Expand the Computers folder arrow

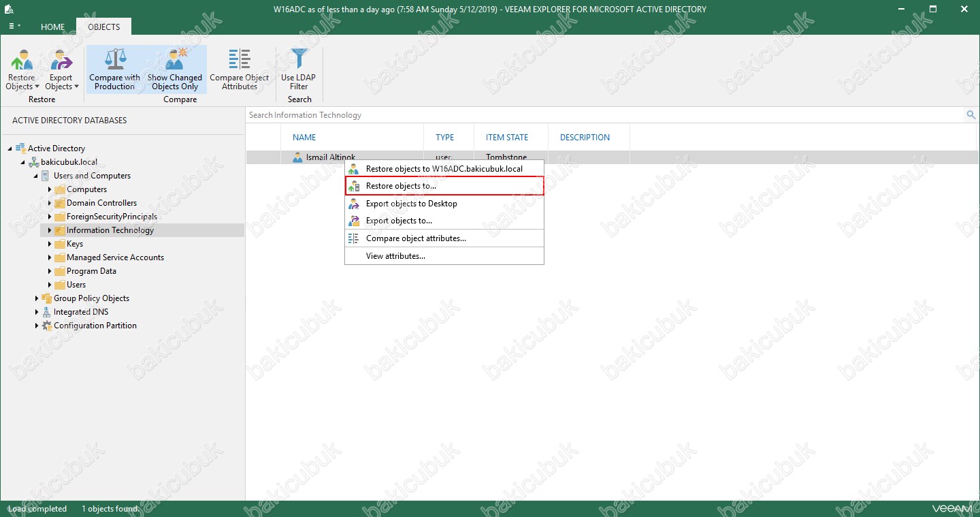pos(50,189)
